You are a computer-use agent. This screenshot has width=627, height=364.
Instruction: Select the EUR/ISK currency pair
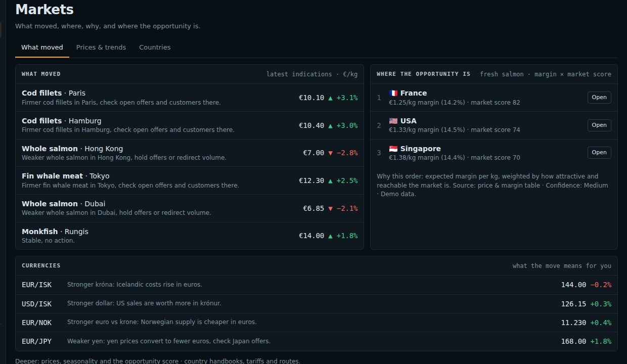36,285
